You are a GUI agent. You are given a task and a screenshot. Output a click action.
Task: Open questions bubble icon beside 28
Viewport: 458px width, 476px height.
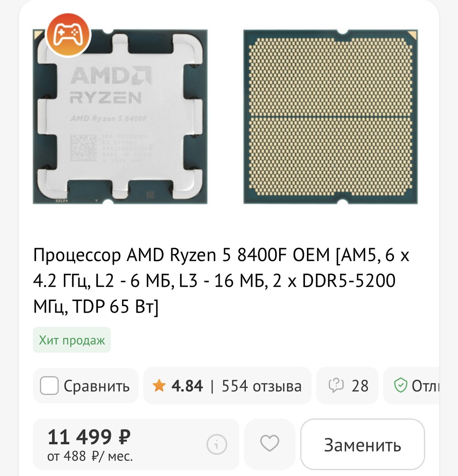(336, 386)
